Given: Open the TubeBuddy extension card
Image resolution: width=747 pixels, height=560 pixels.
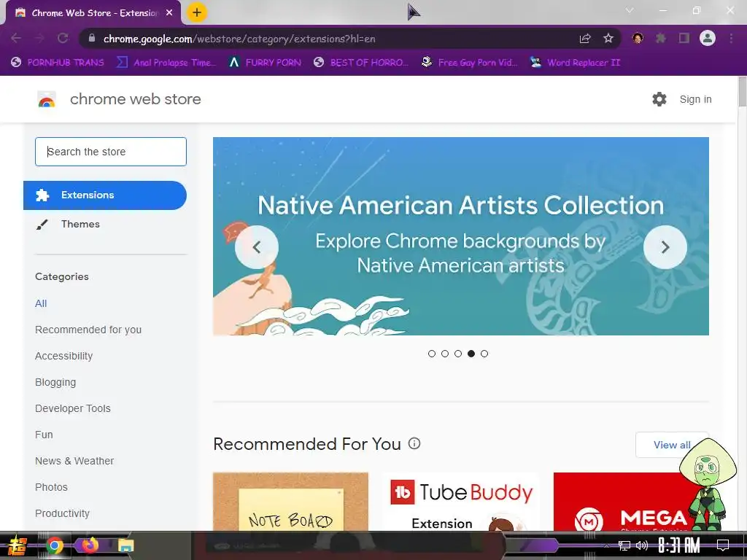Looking at the screenshot, I should (x=461, y=502).
